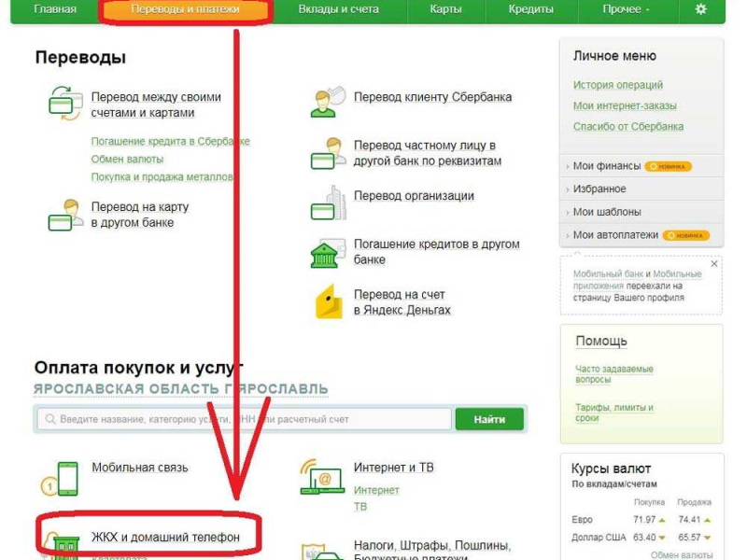
Task: Expand the Мои финансы section
Action: (606, 166)
